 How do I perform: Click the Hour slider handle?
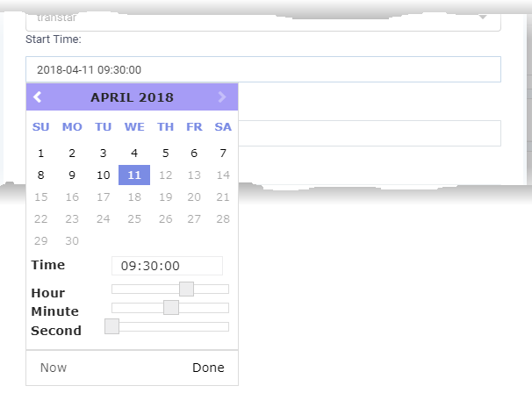pyautogui.click(x=186, y=289)
